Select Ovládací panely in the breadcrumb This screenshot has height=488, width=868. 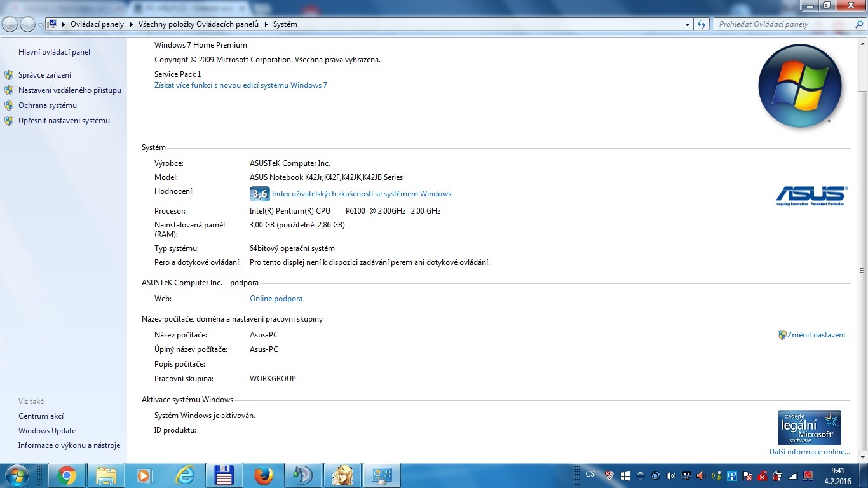[x=97, y=24]
